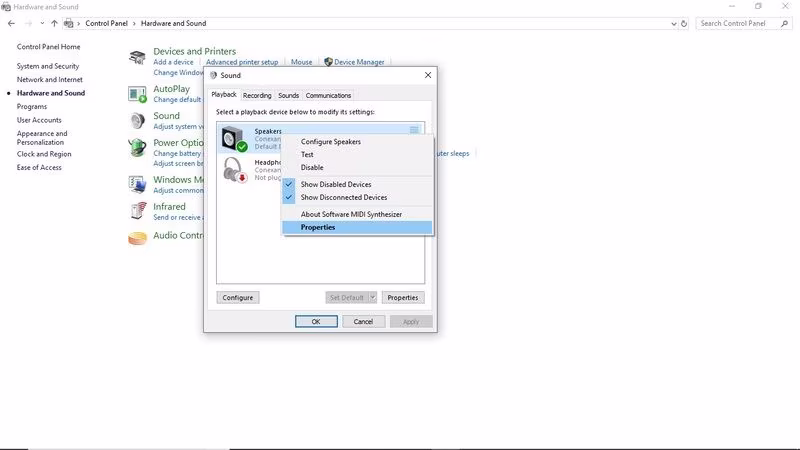Toggle Show Disabled Devices option
This screenshot has width=800, height=450.
click(357, 184)
